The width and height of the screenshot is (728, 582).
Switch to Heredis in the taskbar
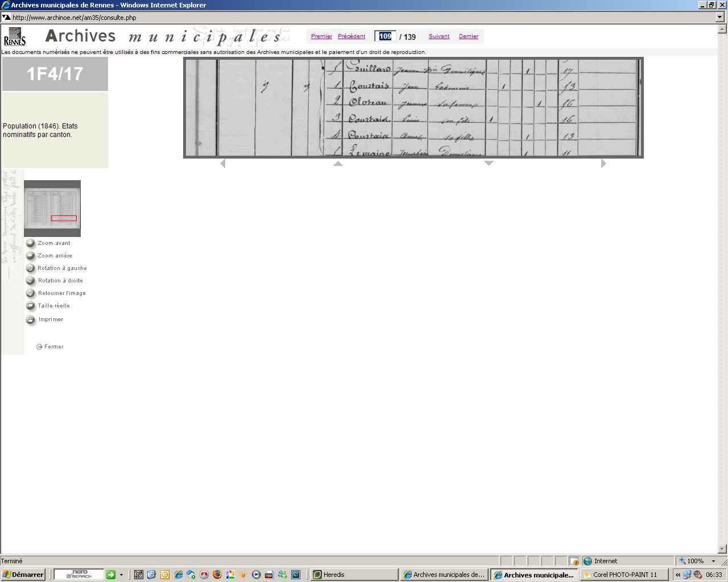point(354,575)
